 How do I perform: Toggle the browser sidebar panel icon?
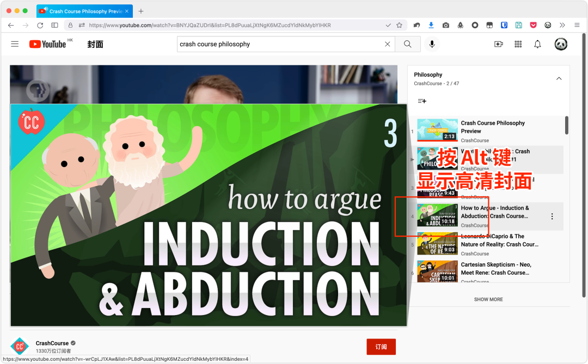[x=54, y=25]
